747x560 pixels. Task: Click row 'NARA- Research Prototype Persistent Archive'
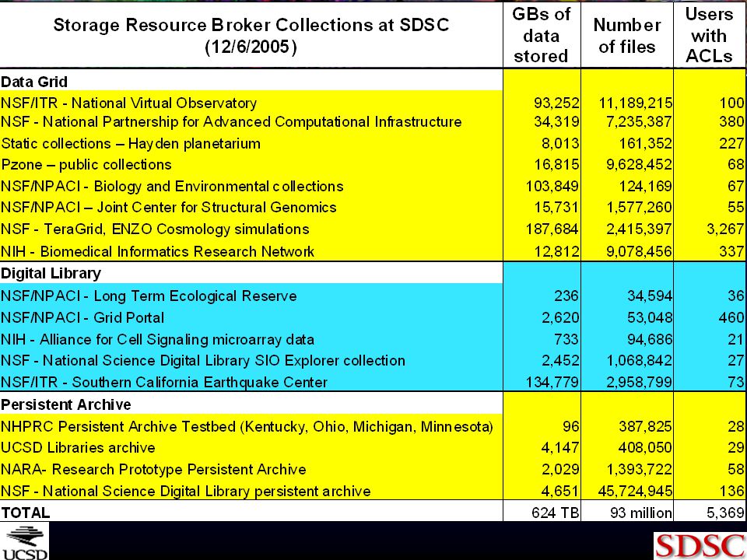point(373,470)
